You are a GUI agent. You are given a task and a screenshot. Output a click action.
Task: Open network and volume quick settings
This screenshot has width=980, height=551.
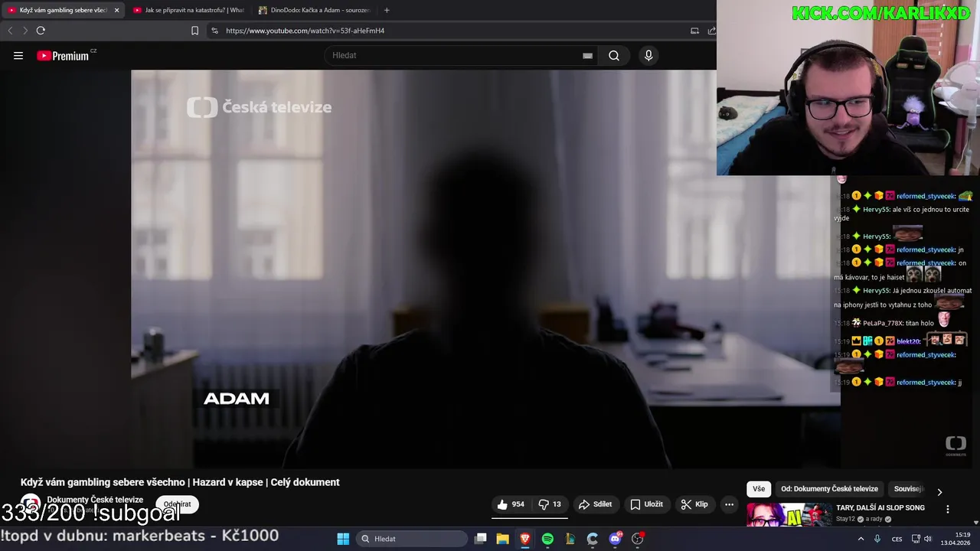tap(923, 539)
